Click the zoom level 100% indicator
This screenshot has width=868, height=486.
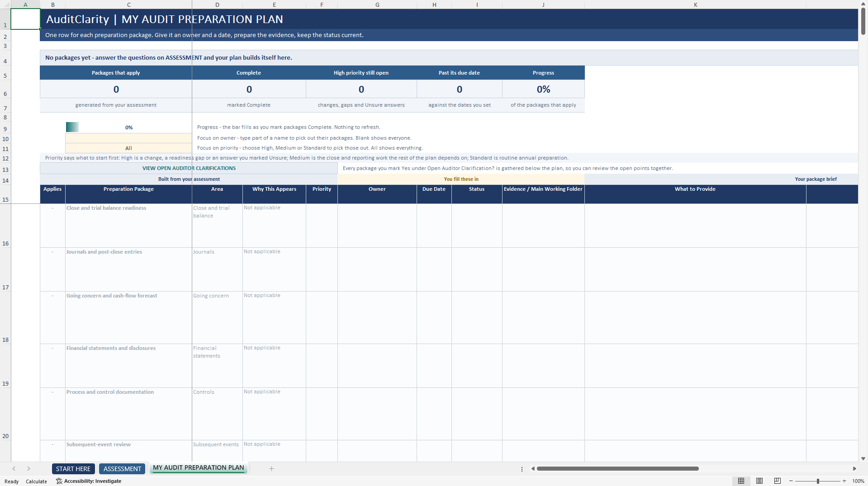858,481
